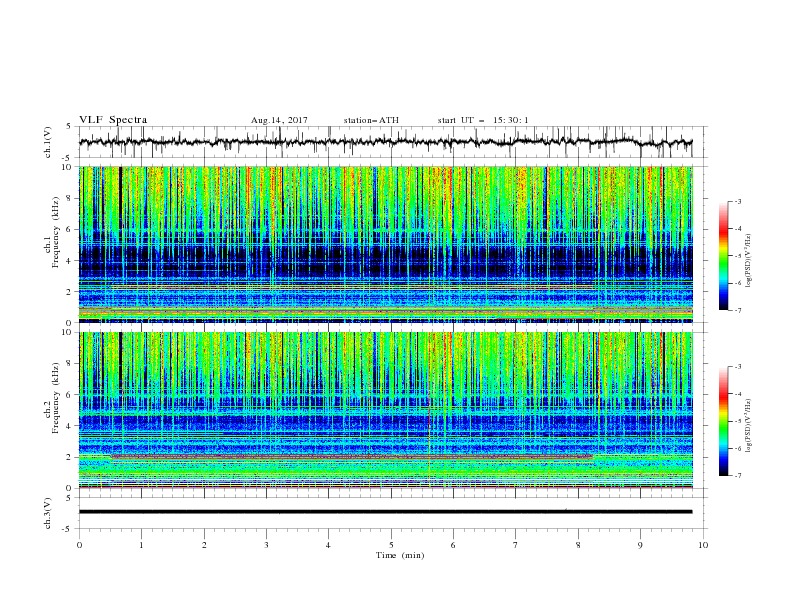Screen dimensions: 792x612
Task: Click time axis tick label '3'
Action: tap(266, 545)
